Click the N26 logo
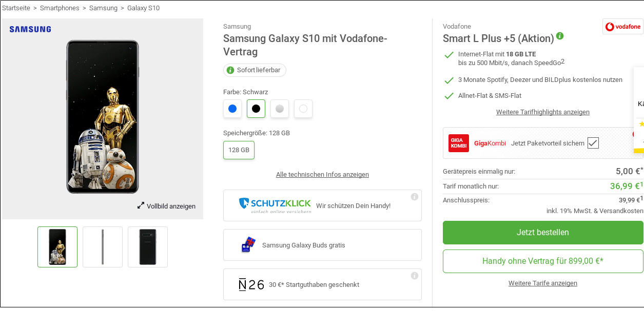The height and width of the screenshot is (311, 644). click(251, 285)
